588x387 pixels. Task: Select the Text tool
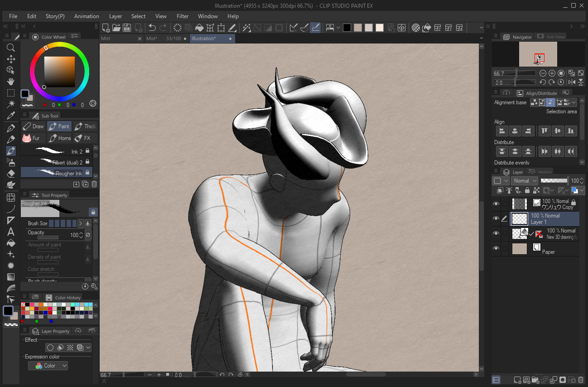[11, 232]
